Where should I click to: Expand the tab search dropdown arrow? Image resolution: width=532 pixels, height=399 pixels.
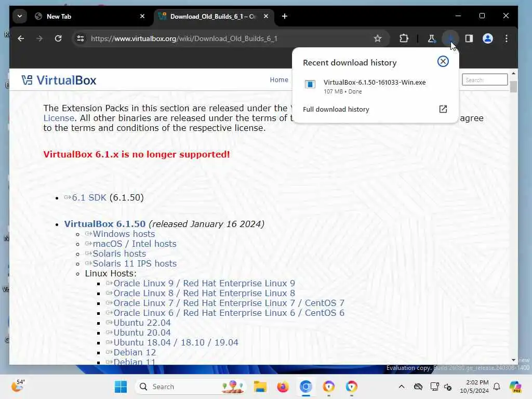[x=20, y=16]
